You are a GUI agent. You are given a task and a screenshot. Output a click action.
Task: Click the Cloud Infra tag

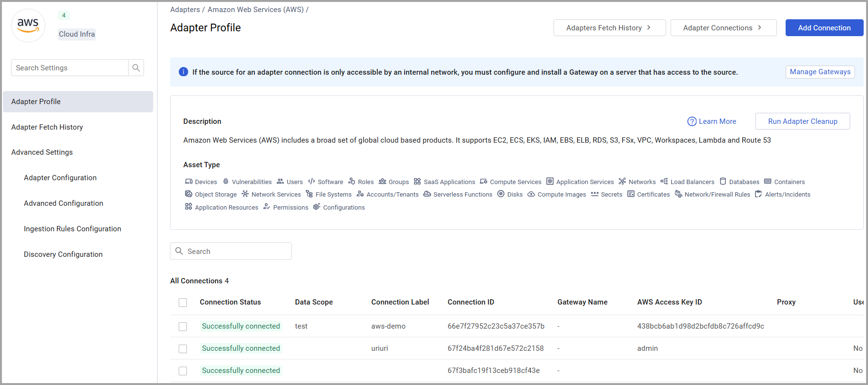point(77,34)
